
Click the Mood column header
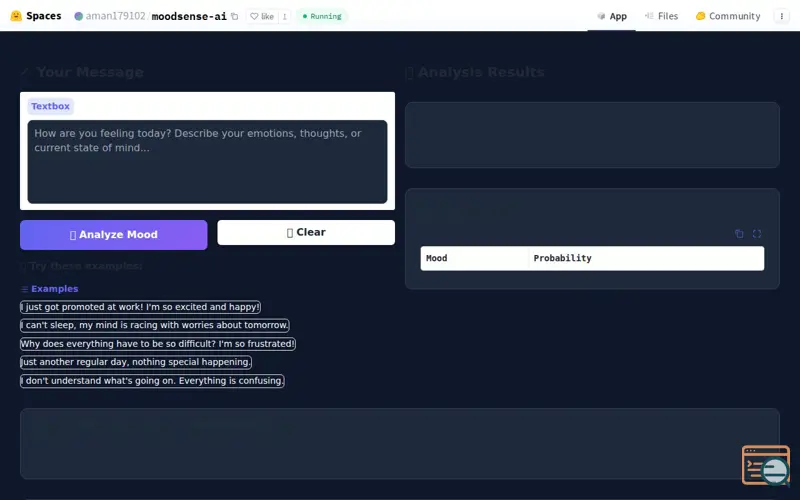coord(474,258)
